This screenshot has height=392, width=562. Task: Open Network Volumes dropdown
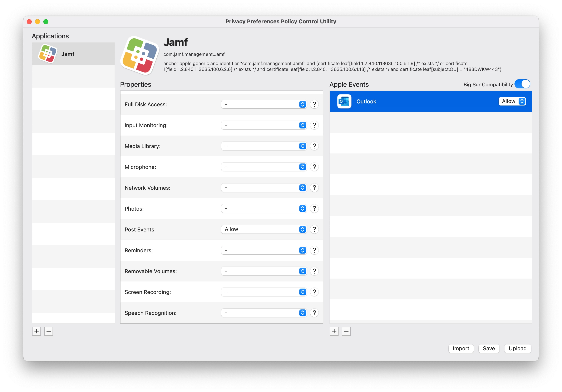(264, 187)
